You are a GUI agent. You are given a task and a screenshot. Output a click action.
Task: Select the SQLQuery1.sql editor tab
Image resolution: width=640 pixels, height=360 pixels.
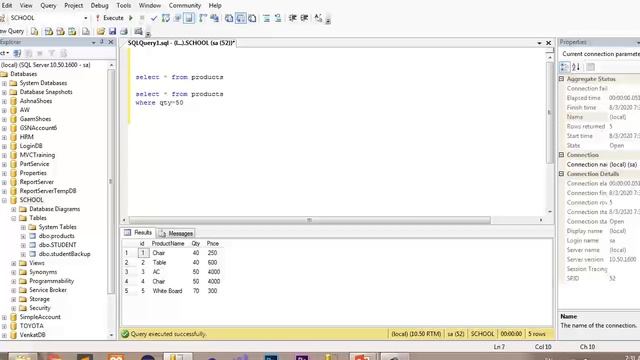tap(181, 42)
